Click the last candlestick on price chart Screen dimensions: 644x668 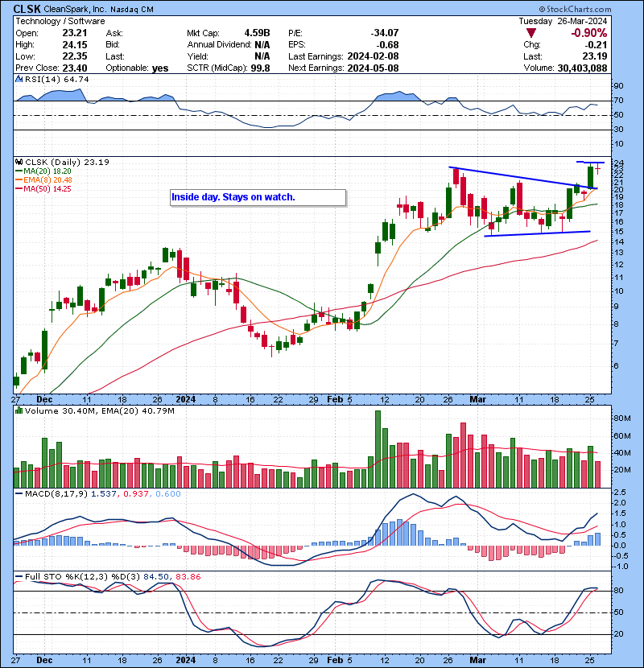[x=598, y=170]
